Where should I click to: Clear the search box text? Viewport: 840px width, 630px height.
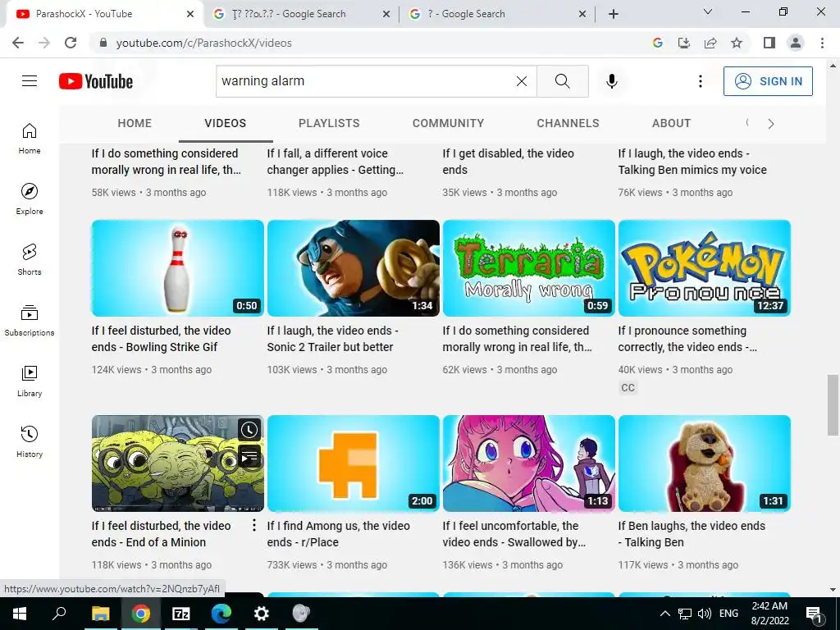[x=521, y=81]
